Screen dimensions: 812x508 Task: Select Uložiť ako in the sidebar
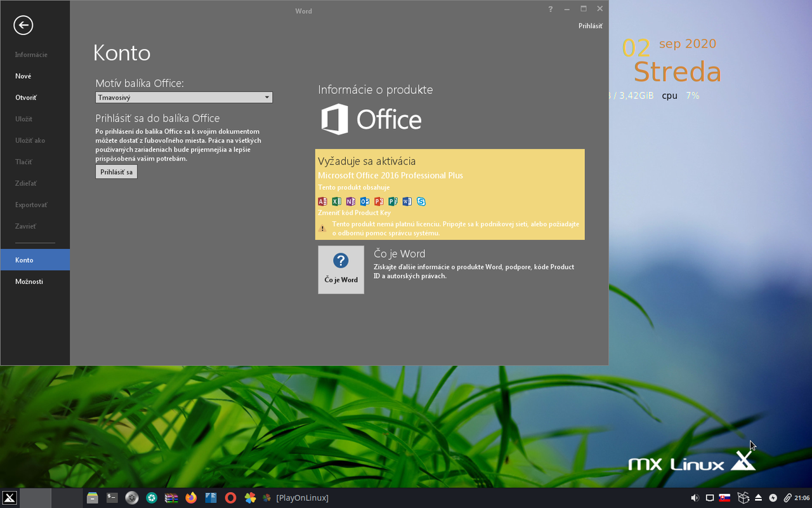point(35,140)
